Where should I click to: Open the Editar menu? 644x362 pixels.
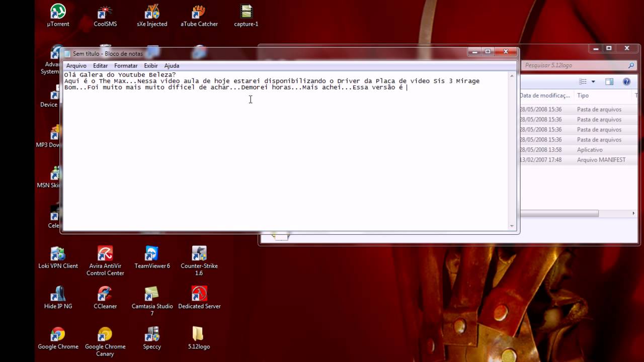click(100, 65)
